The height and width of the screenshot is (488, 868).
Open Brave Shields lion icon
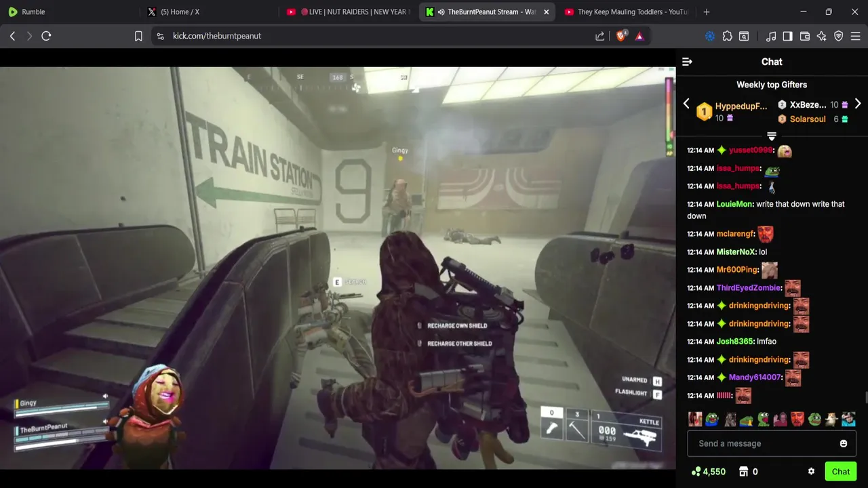(621, 36)
